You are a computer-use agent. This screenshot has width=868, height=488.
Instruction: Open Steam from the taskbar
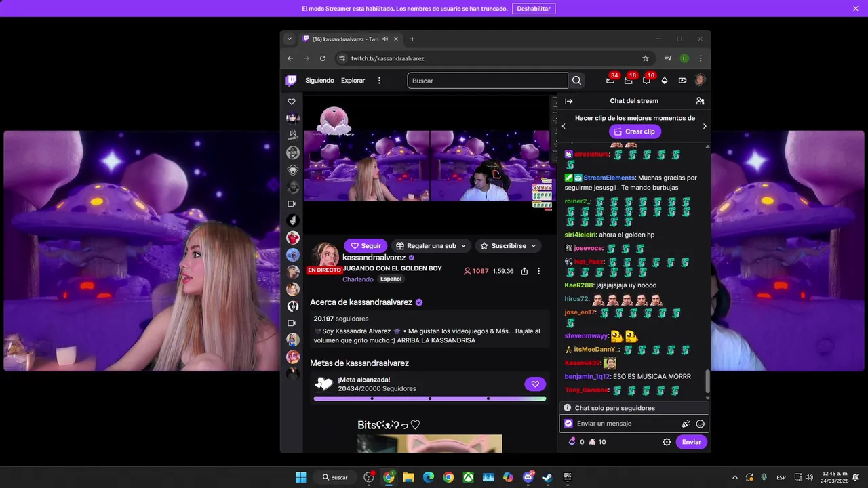click(x=547, y=477)
